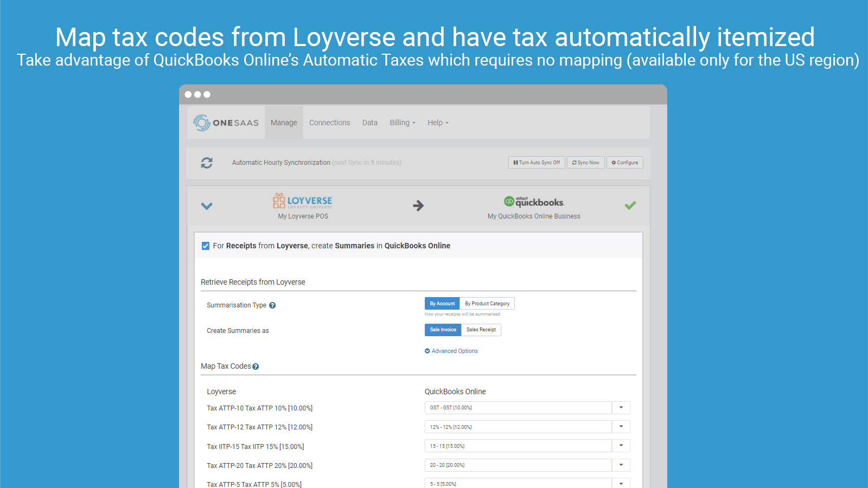Click Tax ATTP-10 Tax ATTP 10% label
This screenshot has height=488, width=868.
[259, 408]
